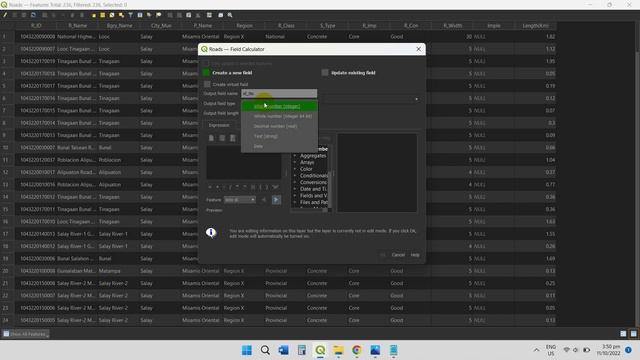The height and width of the screenshot is (360, 640).
Task: Open File Explorer from taskbar
Action: (x=338, y=350)
